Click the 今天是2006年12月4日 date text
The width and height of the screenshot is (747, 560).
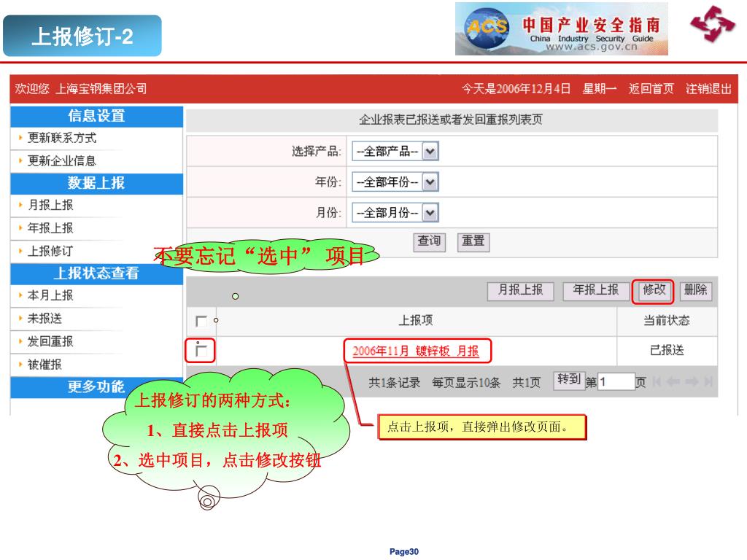[516, 88]
